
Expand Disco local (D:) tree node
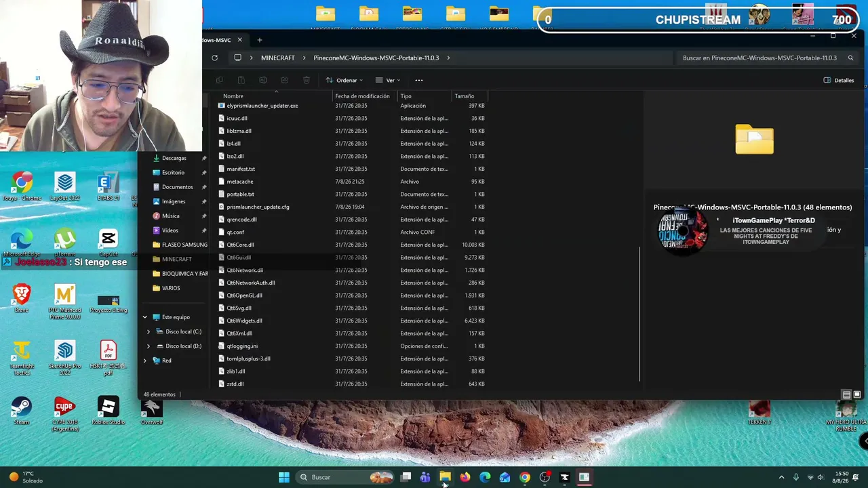pyautogui.click(x=149, y=346)
